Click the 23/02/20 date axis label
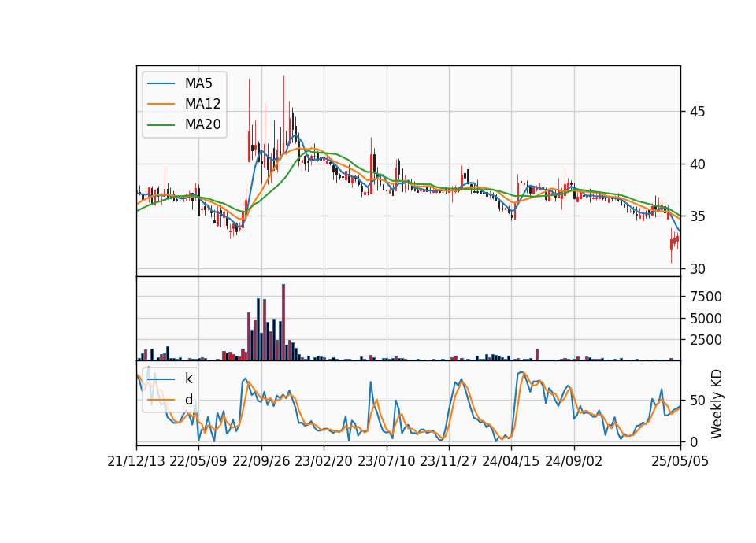Viewport: 756px width, 543px height. [324, 461]
